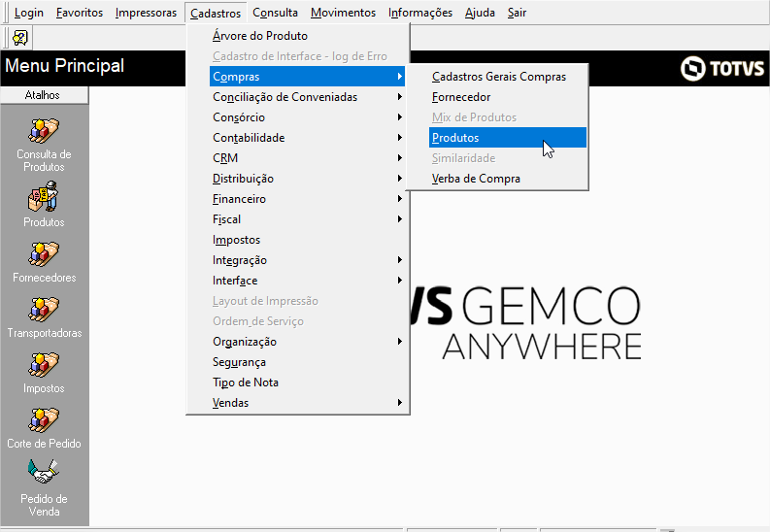Open the Informações menu
Viewport: 770px width, 532px height.
point(420,13)
